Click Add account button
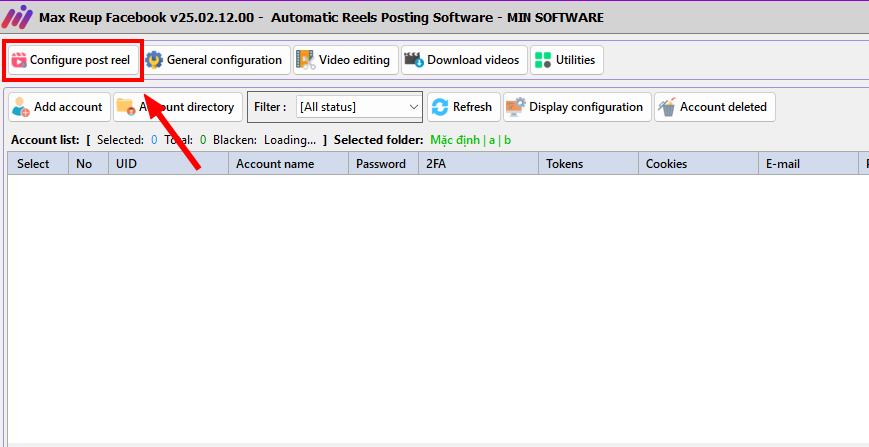The height and width of the screenshot is (447, 869). pos(59,107)
